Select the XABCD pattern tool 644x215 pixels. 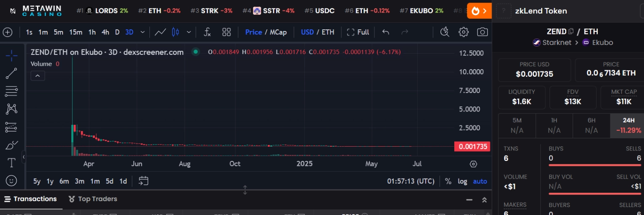pos(11,109)
